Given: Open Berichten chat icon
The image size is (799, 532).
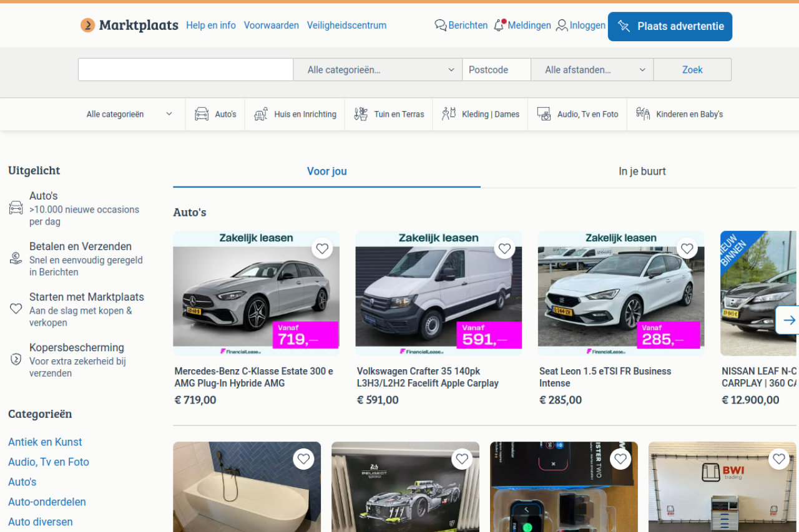Looking at the screenshot, I should (441, 26).
